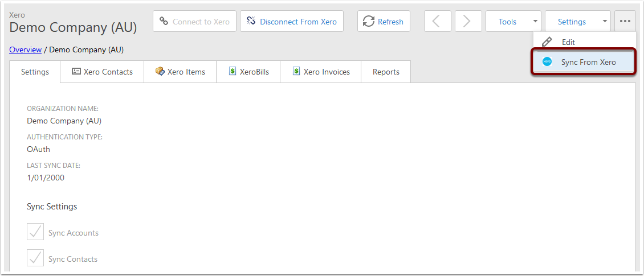Select Sync From Xero menu entry
The image size is (644, 276).
(x=584, y=62)
